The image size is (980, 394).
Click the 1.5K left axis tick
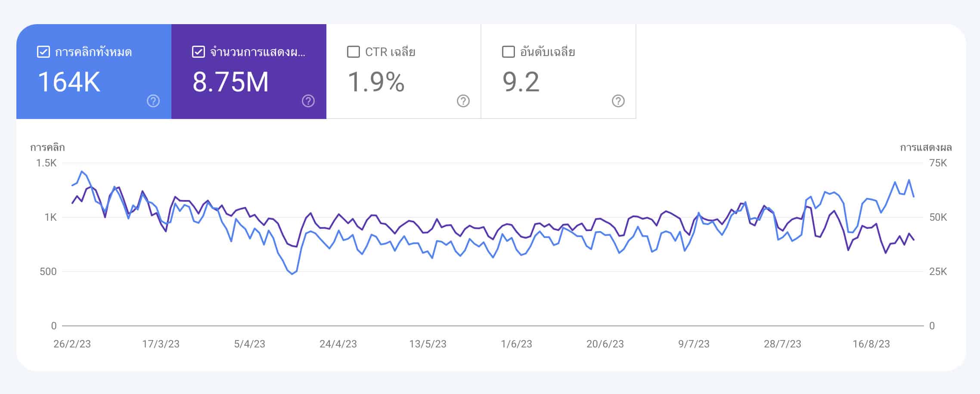[47, 163]
